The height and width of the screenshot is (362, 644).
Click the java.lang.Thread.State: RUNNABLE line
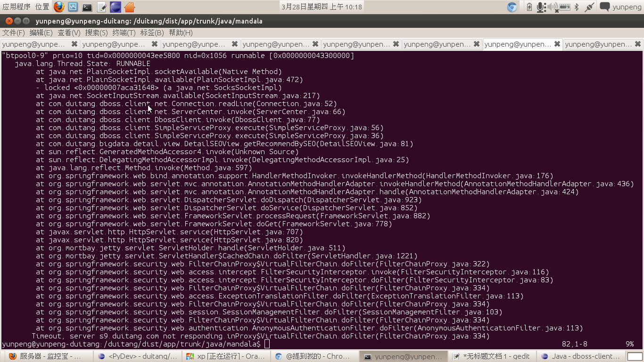coord(83,64)
